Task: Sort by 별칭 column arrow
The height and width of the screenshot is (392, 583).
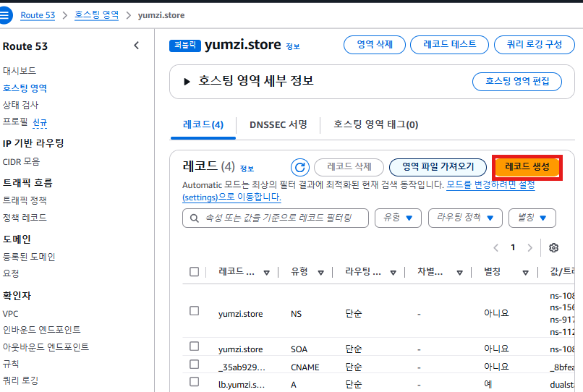Action: [x=525, y=273]
